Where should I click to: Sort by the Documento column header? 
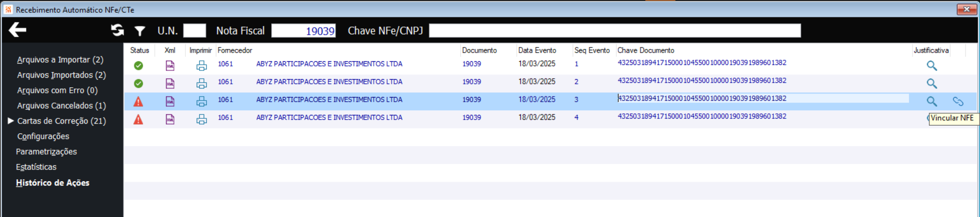(x=480, y=51)
